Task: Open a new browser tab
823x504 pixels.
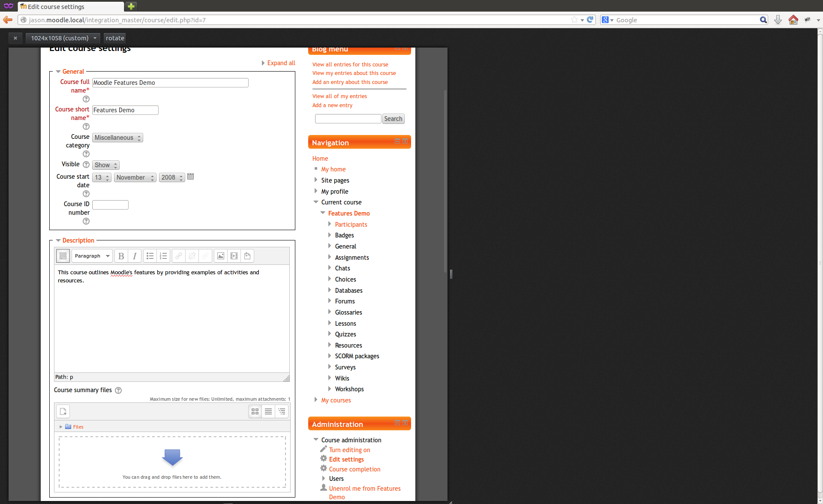Action: click(131, 6)
